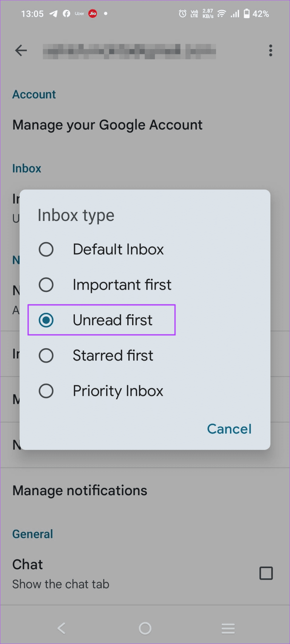This screenshot has width=290, height=644.
Task: Tap the blurred email address field
Action: click(x=129, y=51)
